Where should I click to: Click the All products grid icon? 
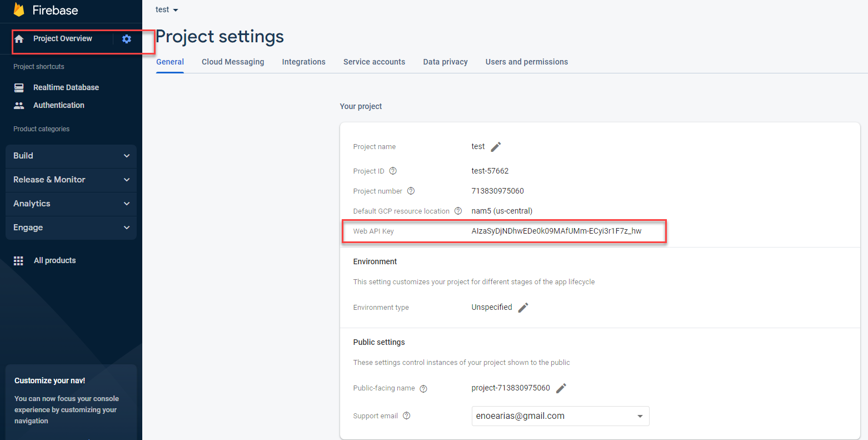(x=18, y=261)
